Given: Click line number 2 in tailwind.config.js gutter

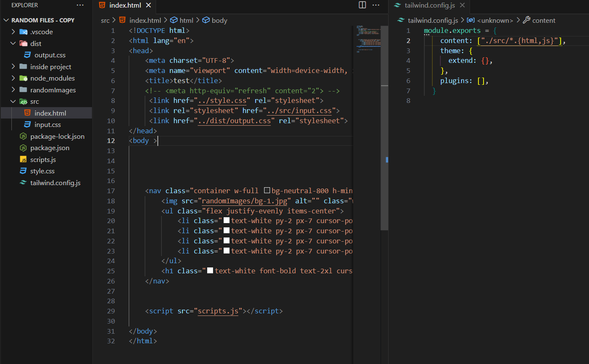Looking at the screenshot, I should click(x=408, y=40).
